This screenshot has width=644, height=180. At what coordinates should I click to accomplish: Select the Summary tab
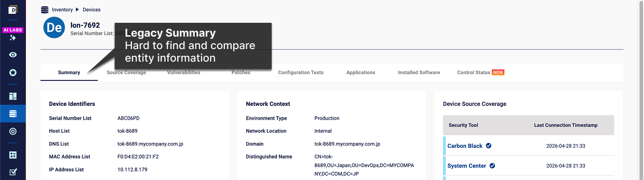coord(69,72)
